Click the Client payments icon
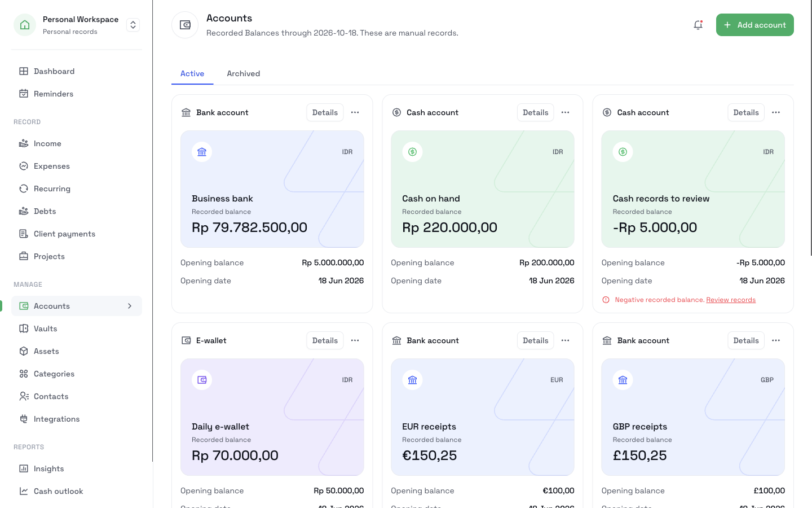 click(24, 234)
